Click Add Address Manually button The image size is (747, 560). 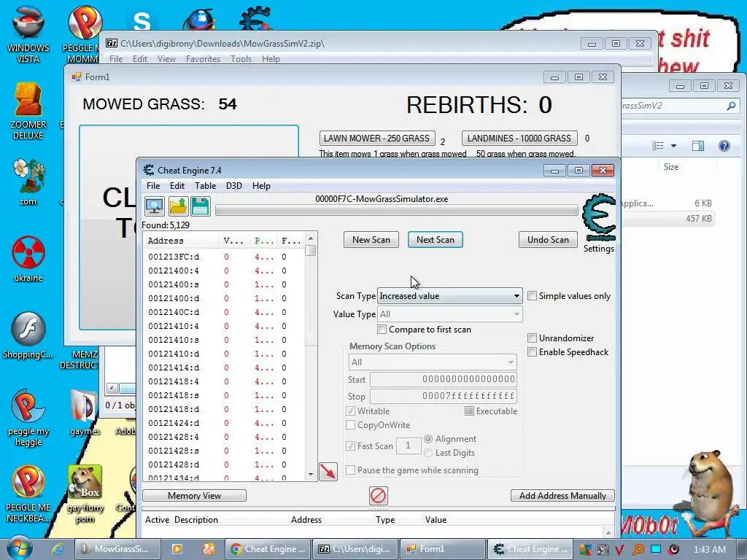tap(562, 496)
